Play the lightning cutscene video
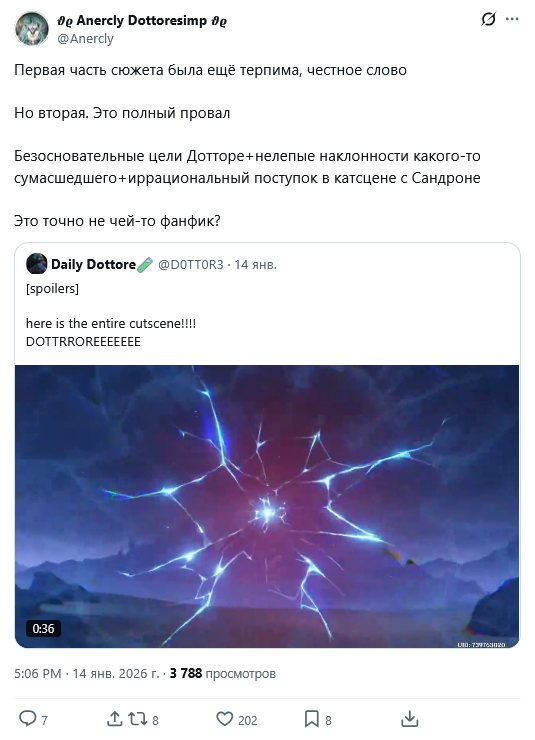 click(x=267, y=506)
